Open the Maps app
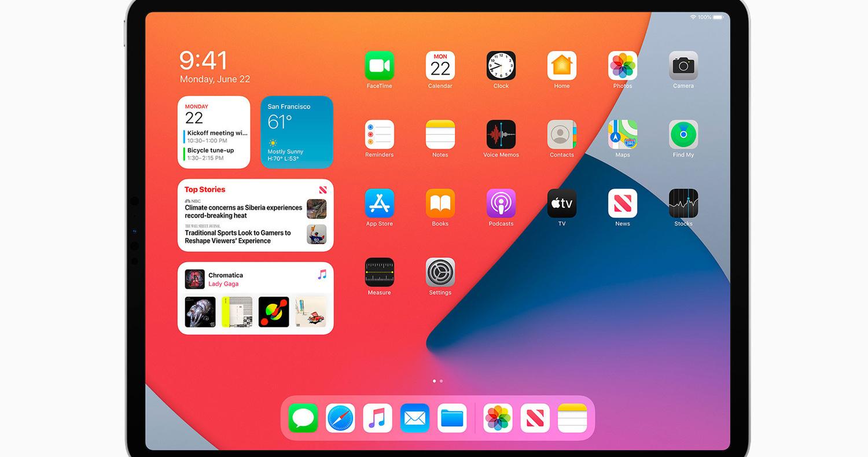 point(623,135)
